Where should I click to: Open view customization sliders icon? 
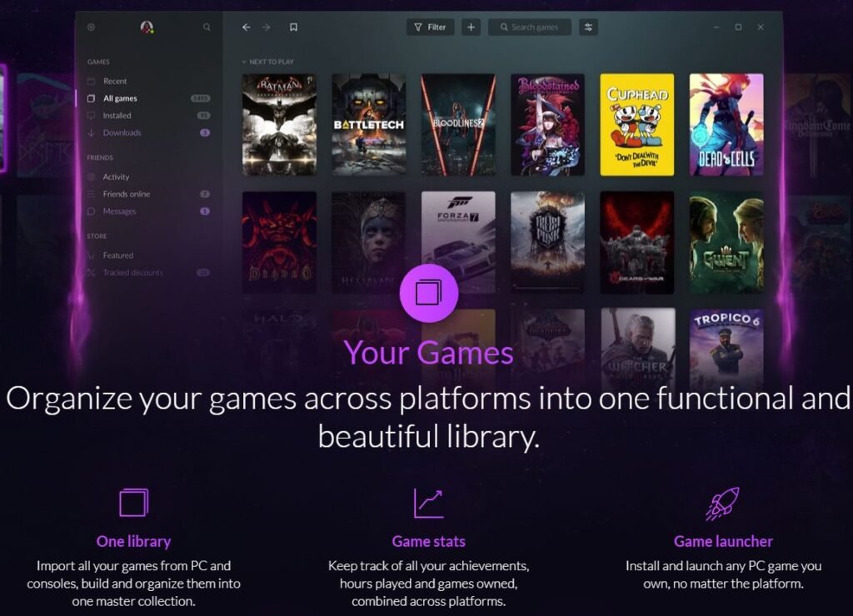coord(588,27)
